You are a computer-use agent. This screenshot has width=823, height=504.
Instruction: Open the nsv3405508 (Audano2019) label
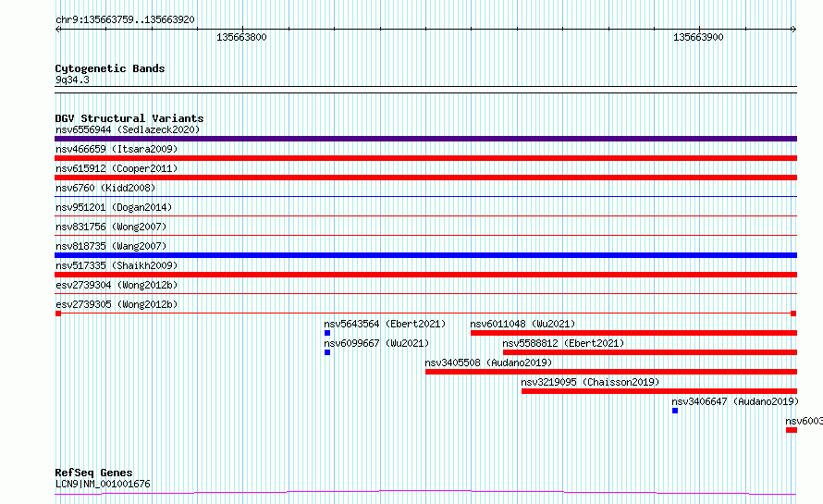coord(488,363)
